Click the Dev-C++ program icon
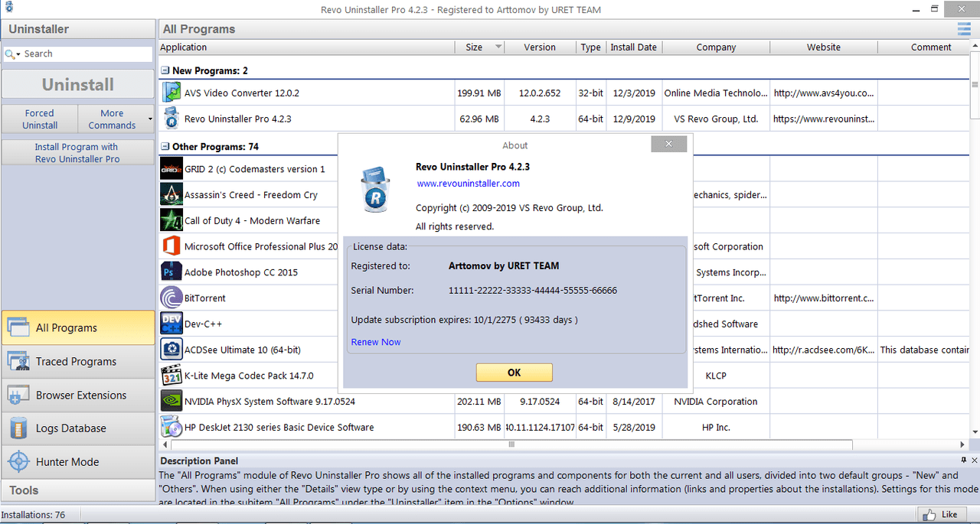980x524 pixels. pos(171,324)
